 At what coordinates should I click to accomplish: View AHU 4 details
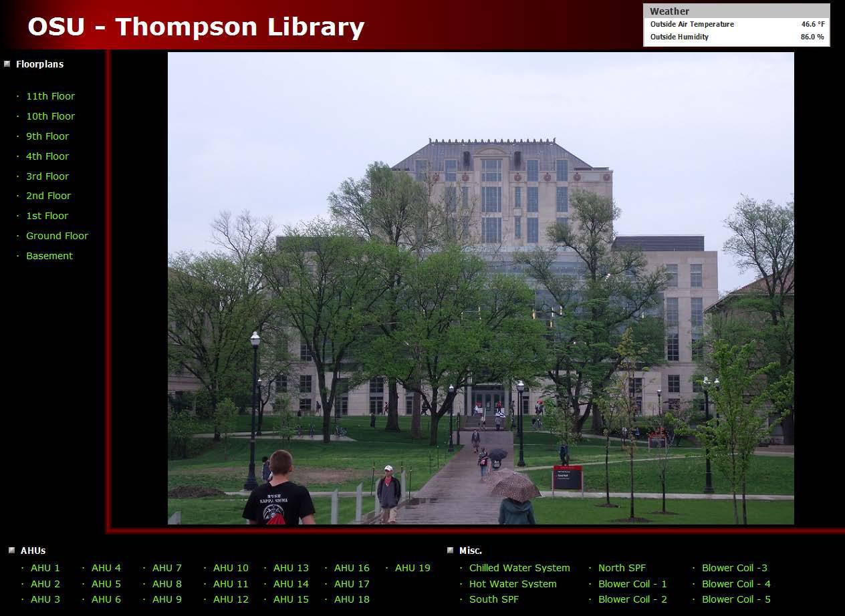(106, 568)
